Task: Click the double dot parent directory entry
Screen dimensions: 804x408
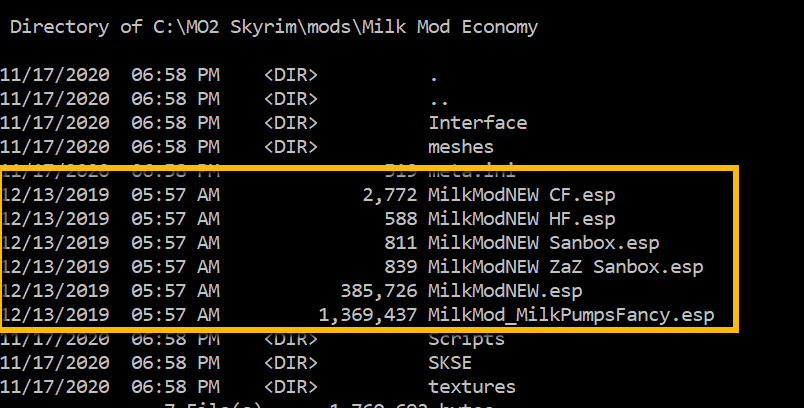Action: pos(439,101)
